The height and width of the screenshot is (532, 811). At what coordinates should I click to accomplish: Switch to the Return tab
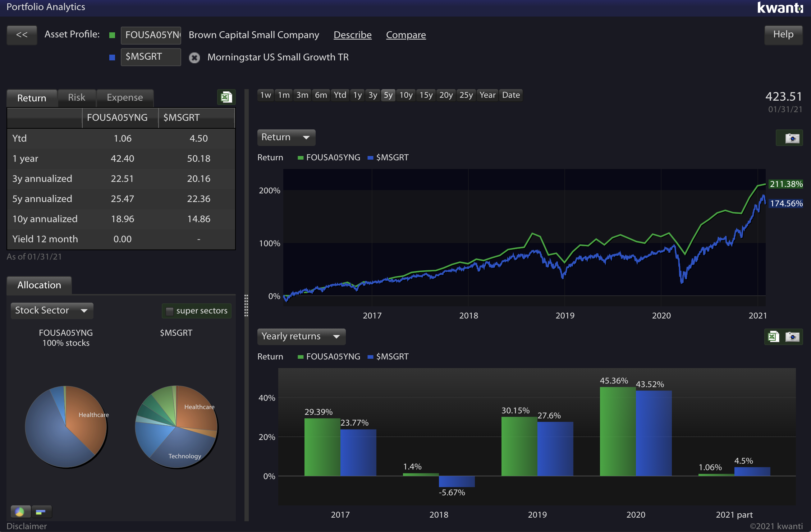(32, 98)
